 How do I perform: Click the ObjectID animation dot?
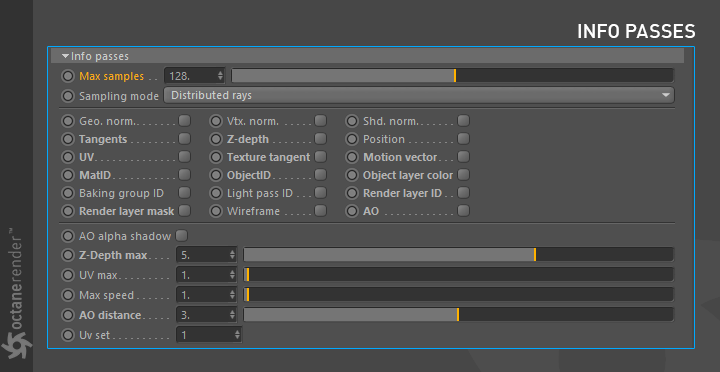tap(216, 175)
